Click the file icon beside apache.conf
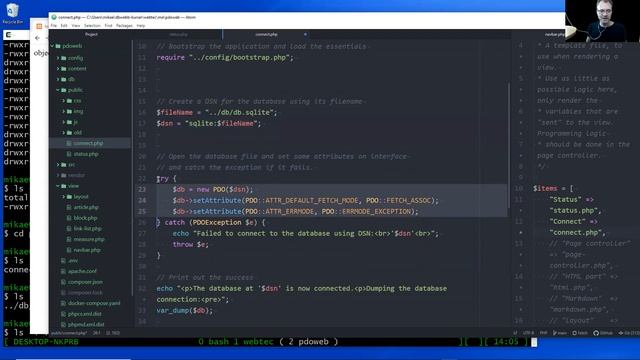The height and width of the screenshot is (360, 640). [63, 271]
